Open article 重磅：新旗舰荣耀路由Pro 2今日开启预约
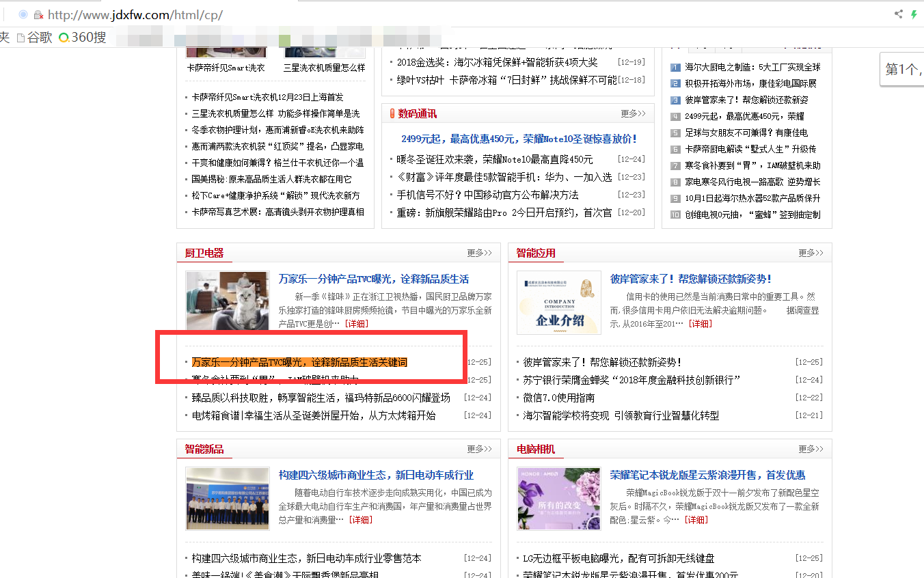The height and width of the screenshot is (578, 924). click(504, 212)
